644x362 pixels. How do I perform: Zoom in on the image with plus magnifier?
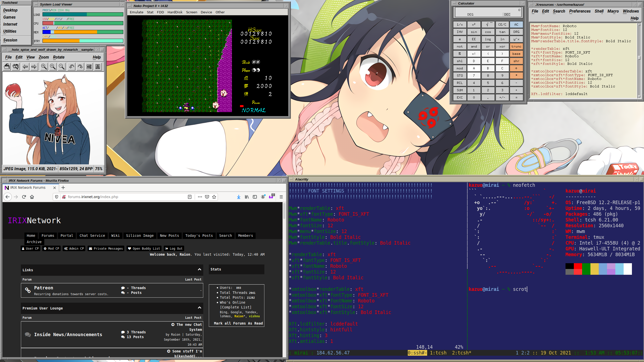[x=44, y=67]
